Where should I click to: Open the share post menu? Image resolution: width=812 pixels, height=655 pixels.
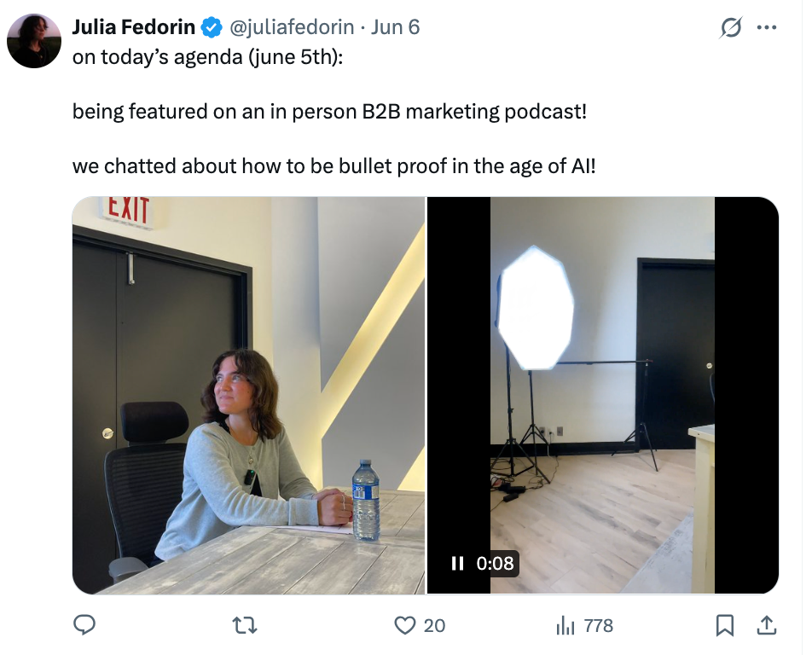click(767, 626)
